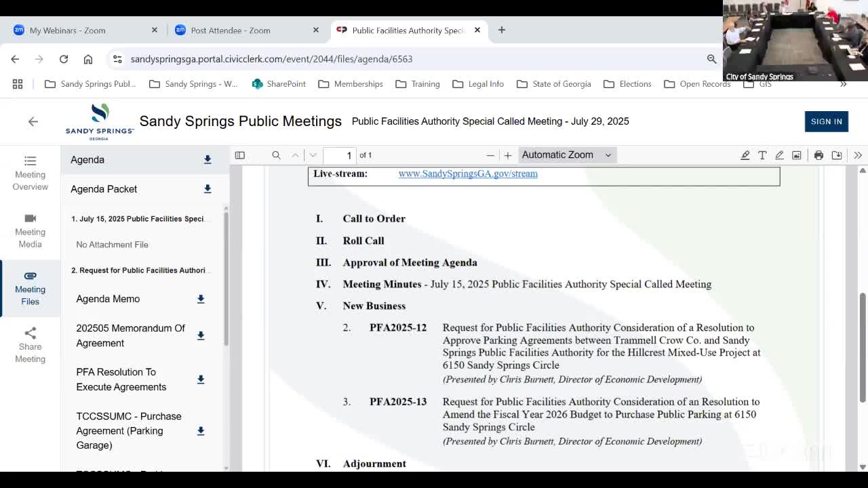Screen dimensions: 868x488
Task: Open Open Records bookmark folder
Action: coord(697,84)
